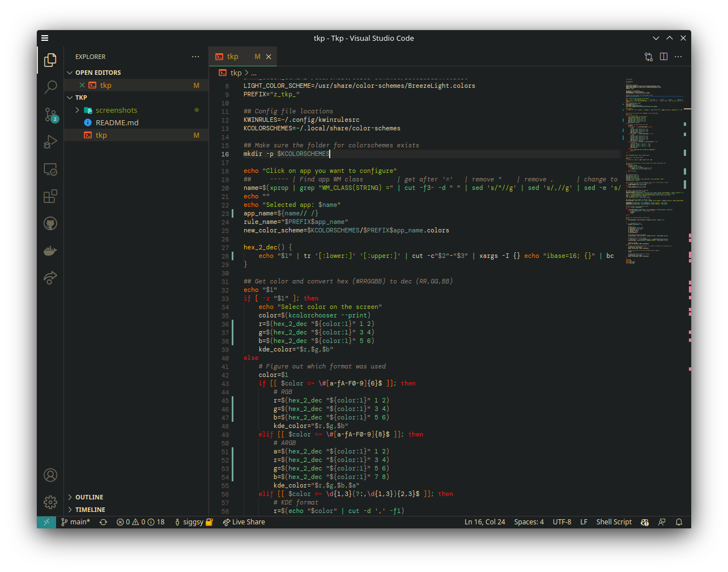728x572 pixels.
Task: Click line number 16 in the gutter
Action: 225,154
